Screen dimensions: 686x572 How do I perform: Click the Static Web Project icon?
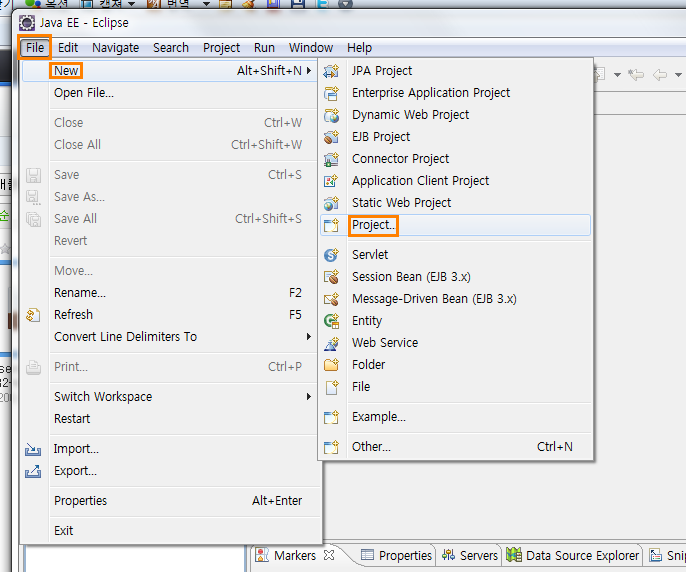coord(331,203)
